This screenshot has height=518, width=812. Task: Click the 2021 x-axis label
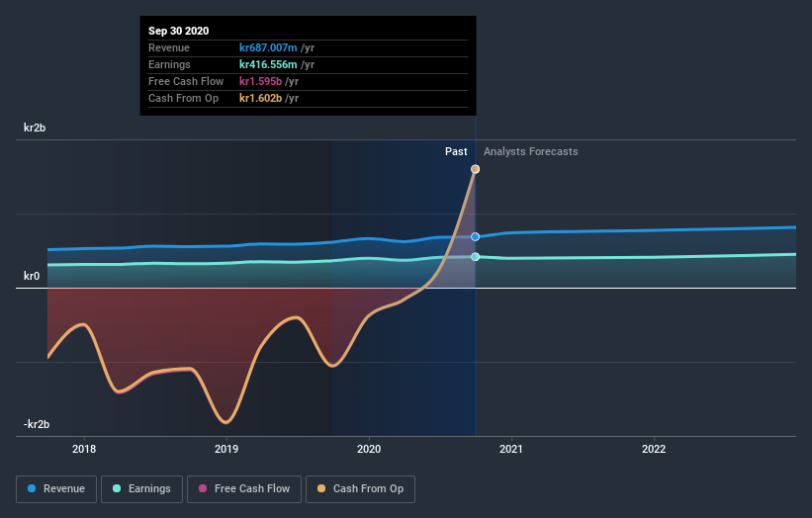coord(511,449)
